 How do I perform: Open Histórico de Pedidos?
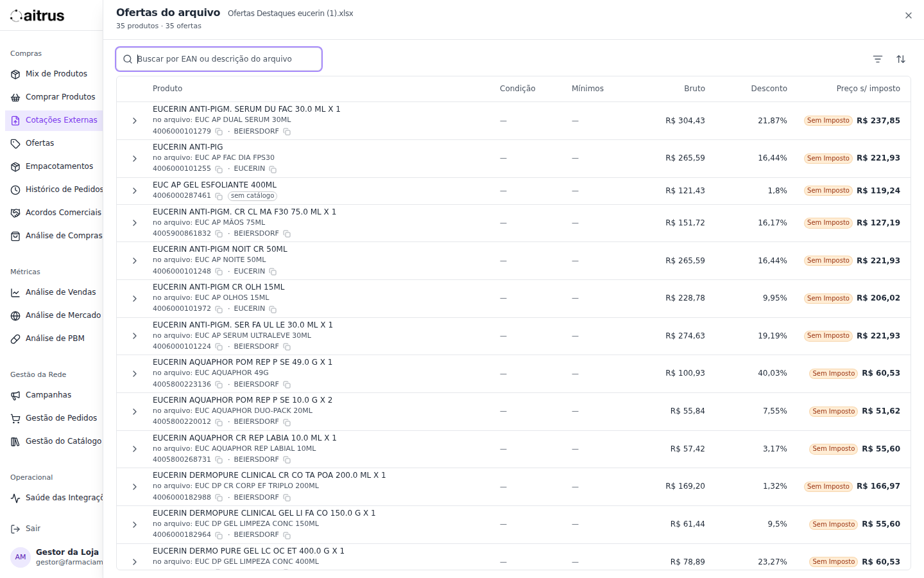[54, 189]
